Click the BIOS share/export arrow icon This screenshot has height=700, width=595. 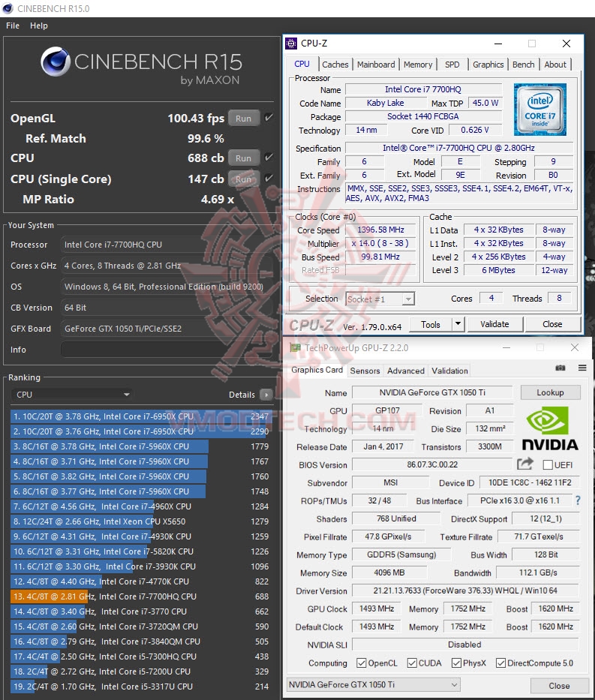click(x=525, y=464)
